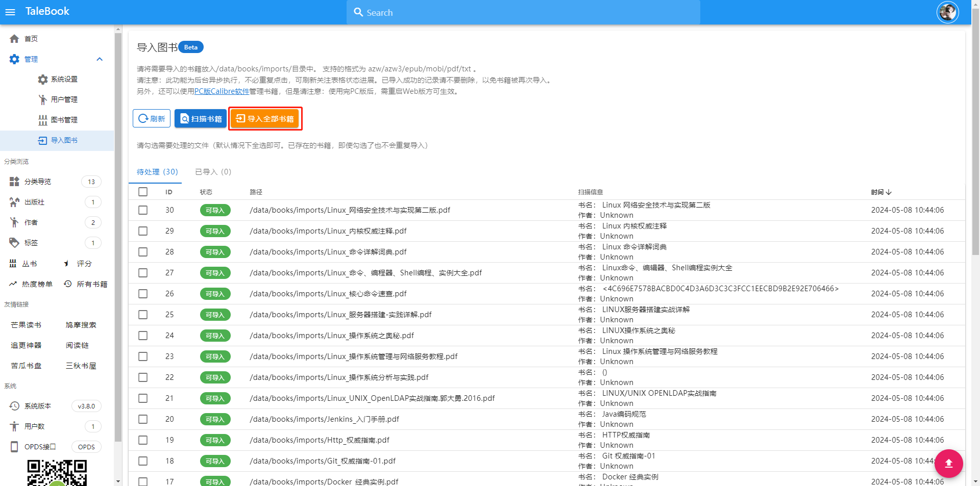Screen dimensions: 980x486
Task: Open 三秋书屋 friend link
Action: 81,366
